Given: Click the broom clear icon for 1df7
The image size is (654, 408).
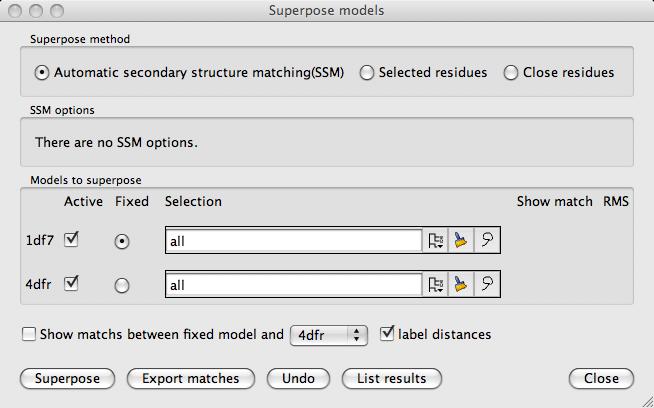Looking at the screenshot, I should pyautogui.click(x=460, y=241).
